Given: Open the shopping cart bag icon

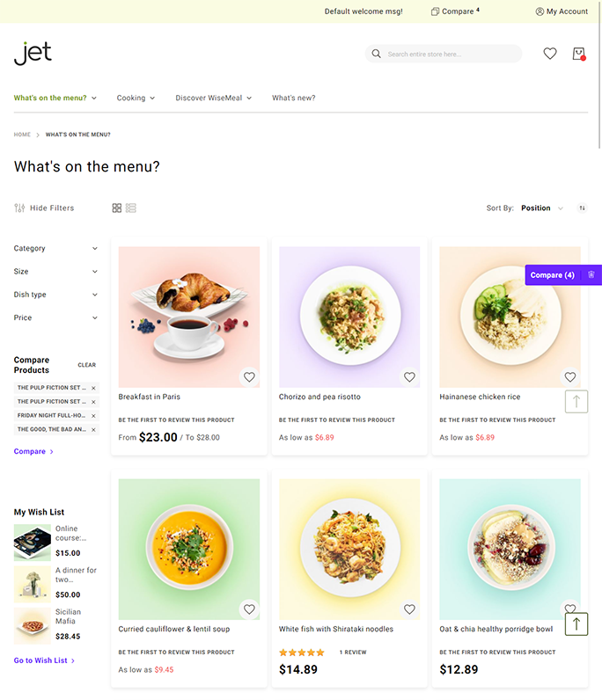Looking at the screenshot, I should tap(579, 54).
